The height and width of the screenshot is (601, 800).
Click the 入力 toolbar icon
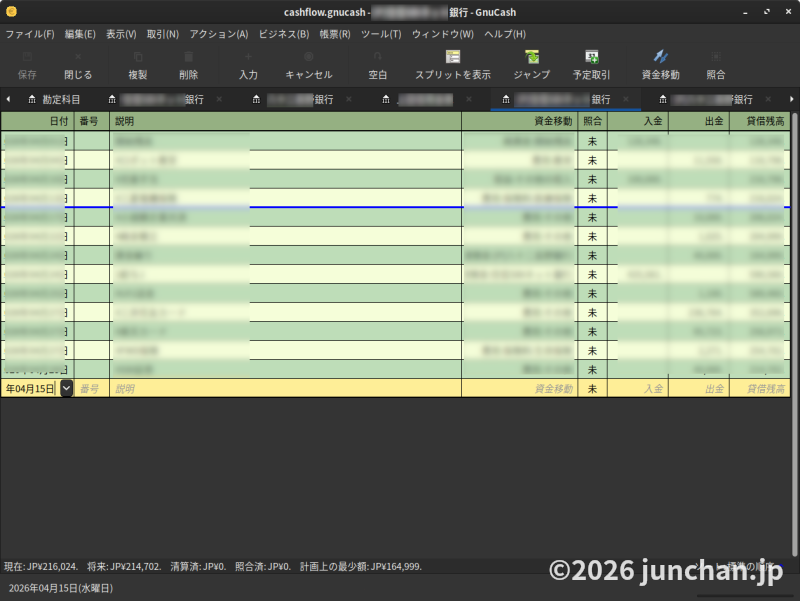248,57
